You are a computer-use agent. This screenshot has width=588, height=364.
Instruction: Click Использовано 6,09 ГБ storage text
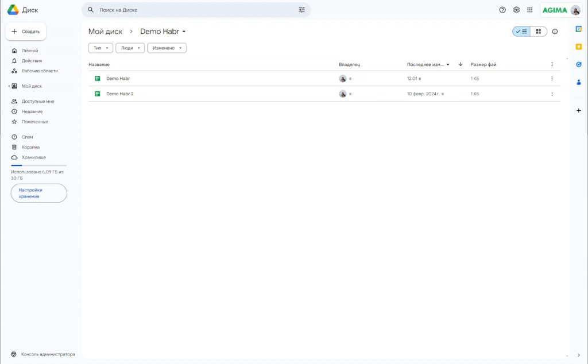coord(37,175)
